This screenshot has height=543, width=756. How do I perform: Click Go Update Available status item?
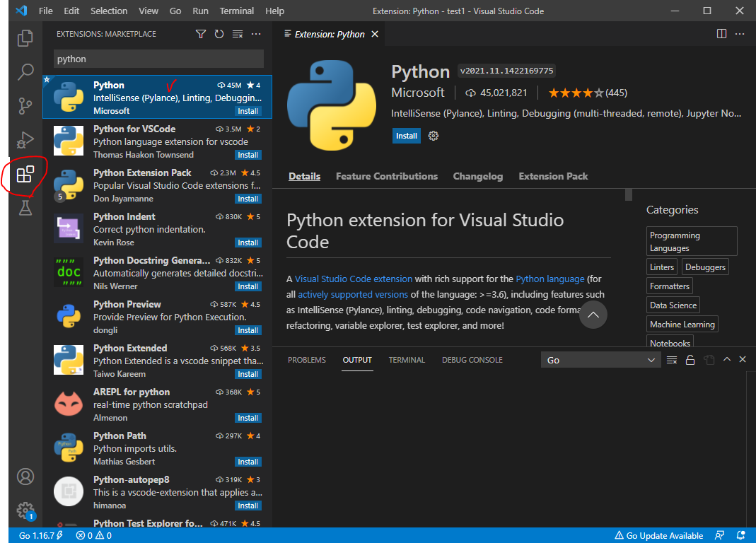tap(658, 535)
